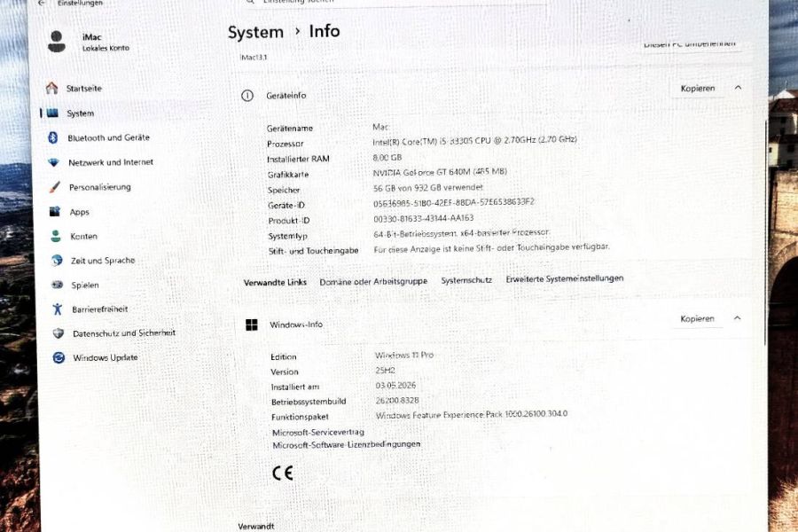Open Zeit und Sprache globe icon
Image resolution: width=798 pixels, height=532 pixels.
click(x=57, y=260)
